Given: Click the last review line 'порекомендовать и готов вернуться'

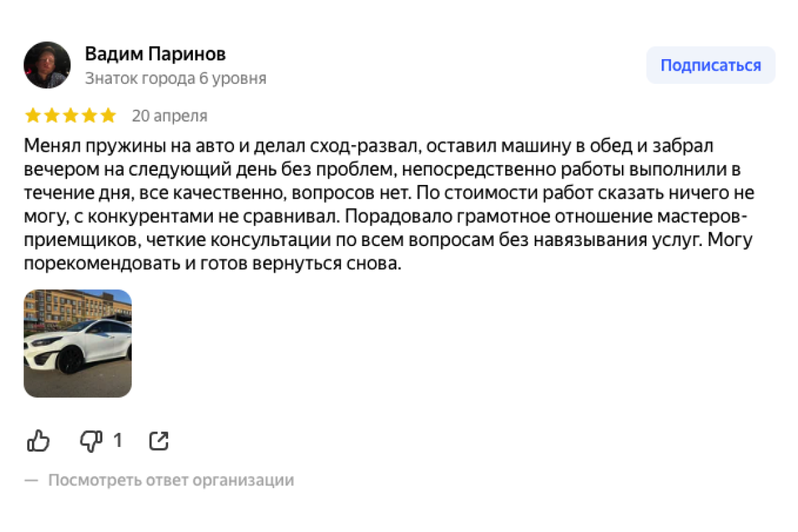Looking at the screenshot, I should click(213, 263).
